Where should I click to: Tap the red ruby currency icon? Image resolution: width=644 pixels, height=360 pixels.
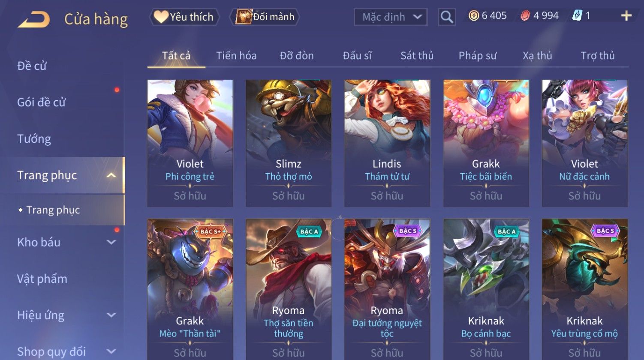pyautogui.click(x=525, y=16)
